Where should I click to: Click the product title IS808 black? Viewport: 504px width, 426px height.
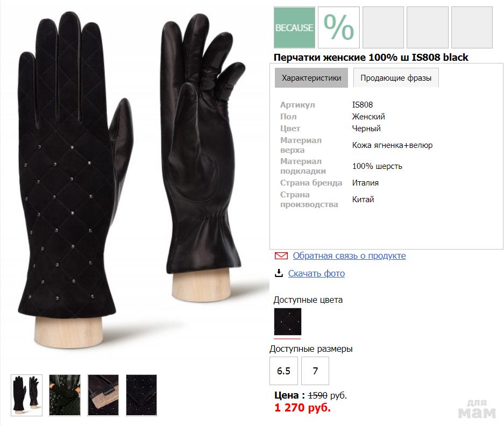(371, 57)
